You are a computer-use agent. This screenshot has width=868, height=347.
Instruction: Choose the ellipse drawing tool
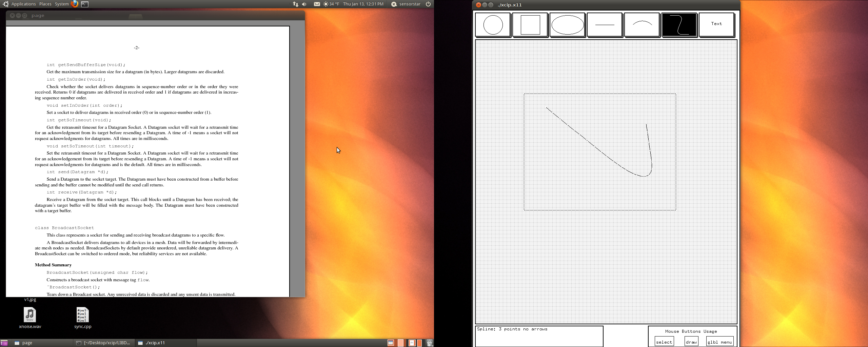click(x=567, y=25)
